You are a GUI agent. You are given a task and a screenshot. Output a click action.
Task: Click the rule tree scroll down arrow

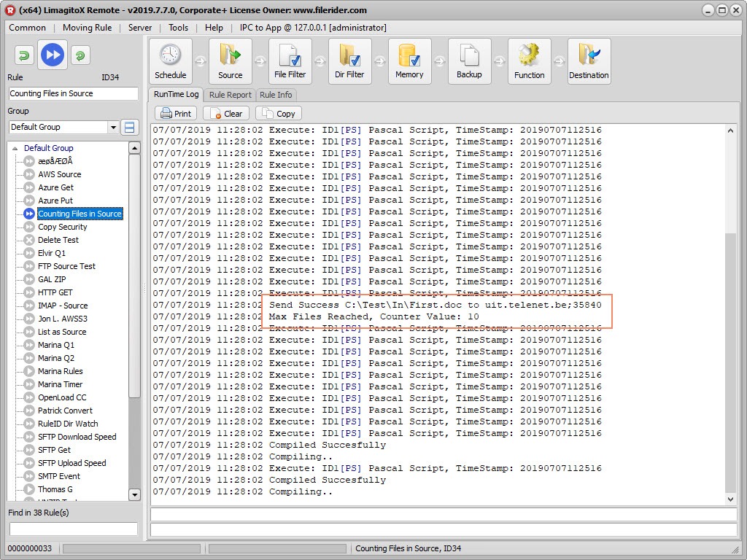click(x=135, y=495)
